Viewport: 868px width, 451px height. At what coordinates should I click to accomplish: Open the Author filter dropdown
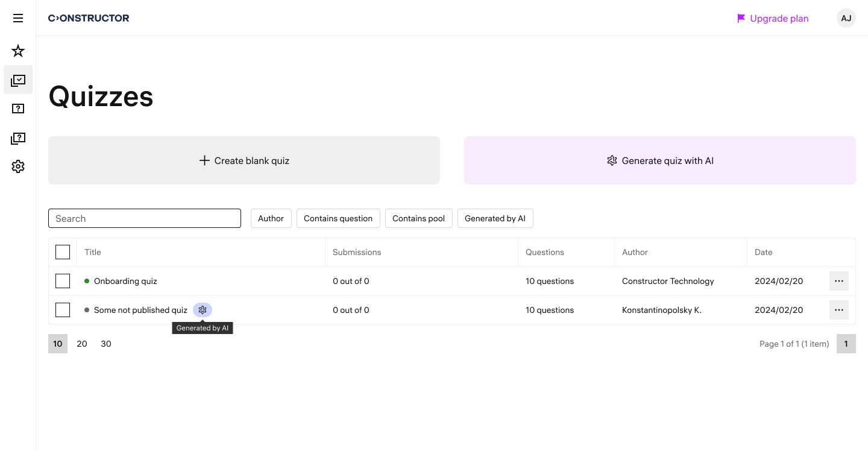(x=271, y=218)
